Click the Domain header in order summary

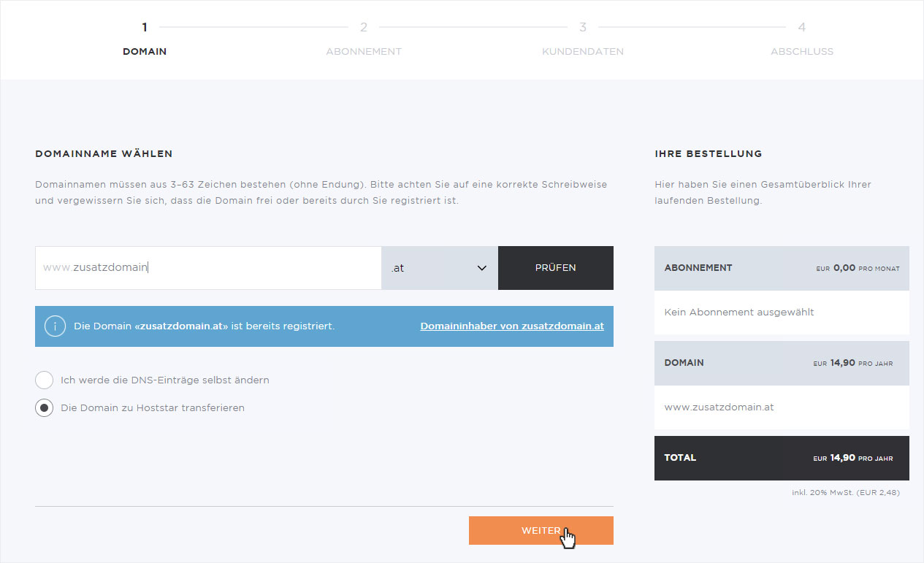tap(782, 363)
